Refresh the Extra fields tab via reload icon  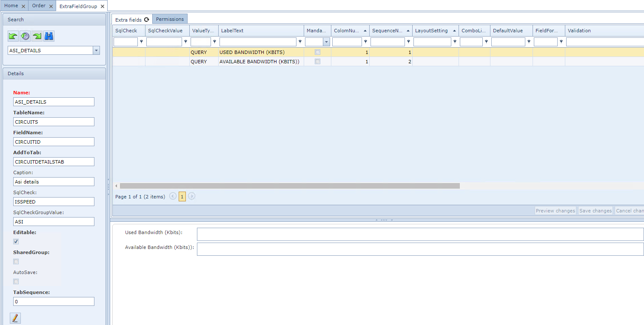147,20
